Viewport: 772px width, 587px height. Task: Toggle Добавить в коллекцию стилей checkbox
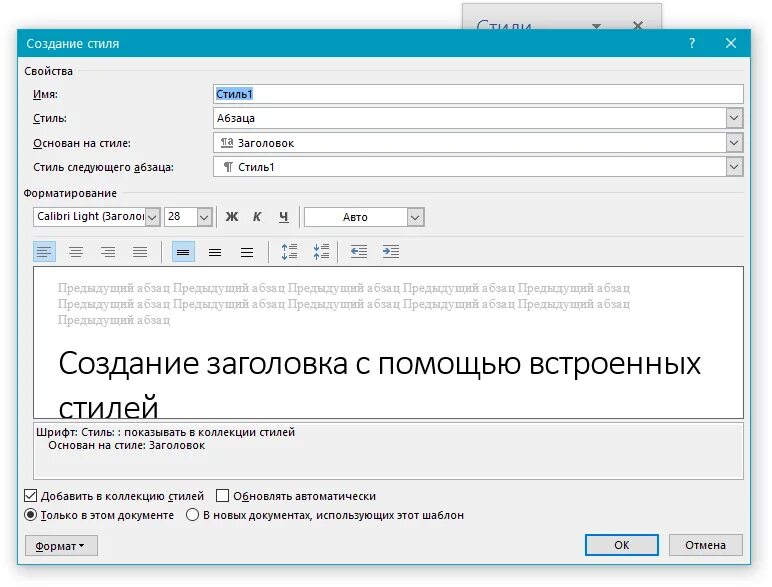click(31, 495)
